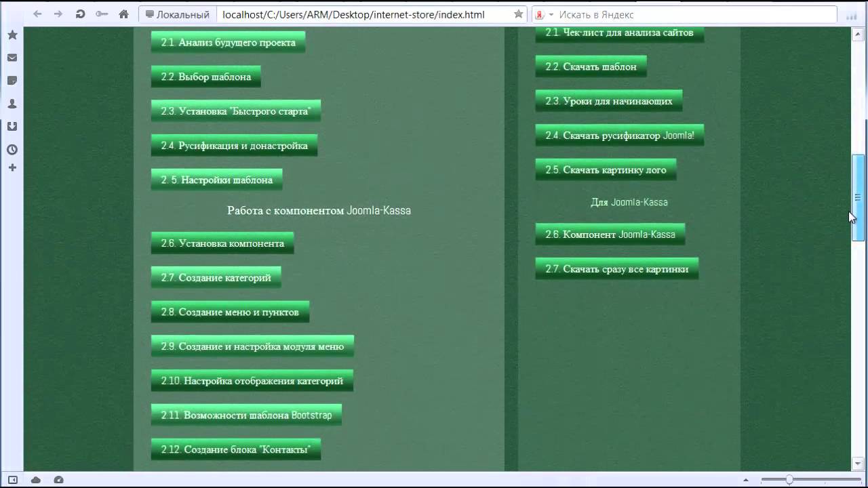Open 2.8. Создание меню и пунктов
Image resolution: width=868 pixels, height=488 pixels.
[x=230, y=312]
